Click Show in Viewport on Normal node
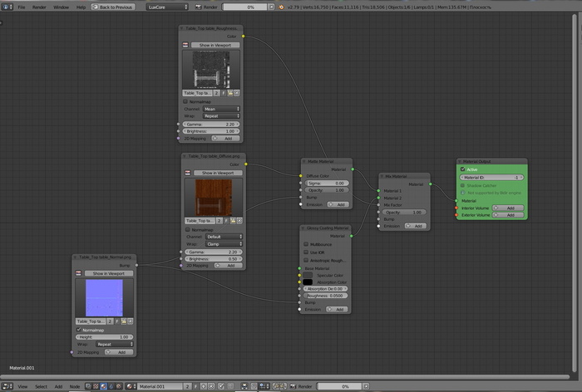The width and height of the screenshot is (582, 392). pyautogui.click(x=108, y=272)
